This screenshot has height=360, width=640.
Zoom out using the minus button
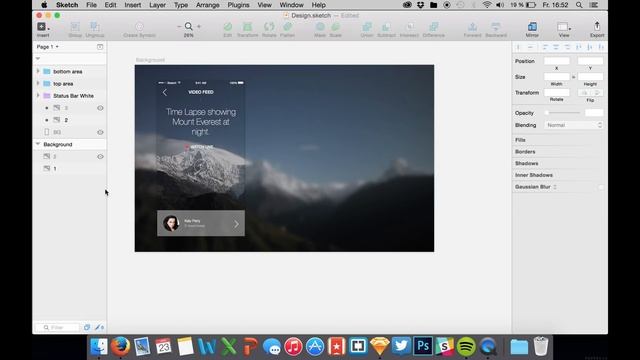[179, 27]
